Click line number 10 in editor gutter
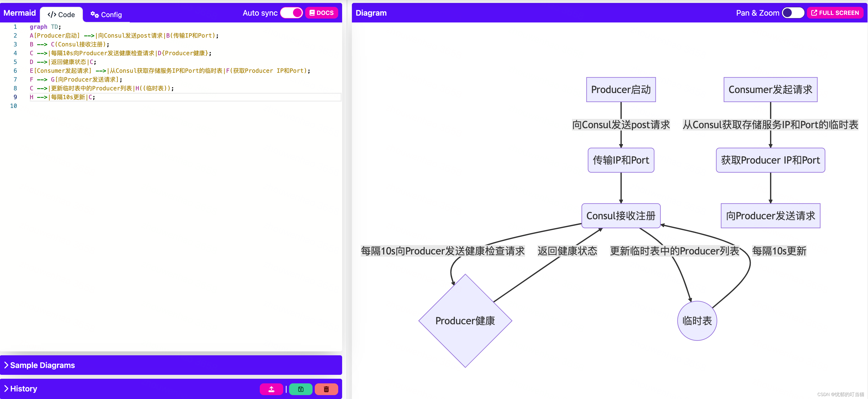This screenshot has height=399, width=868. click(13, 106)
